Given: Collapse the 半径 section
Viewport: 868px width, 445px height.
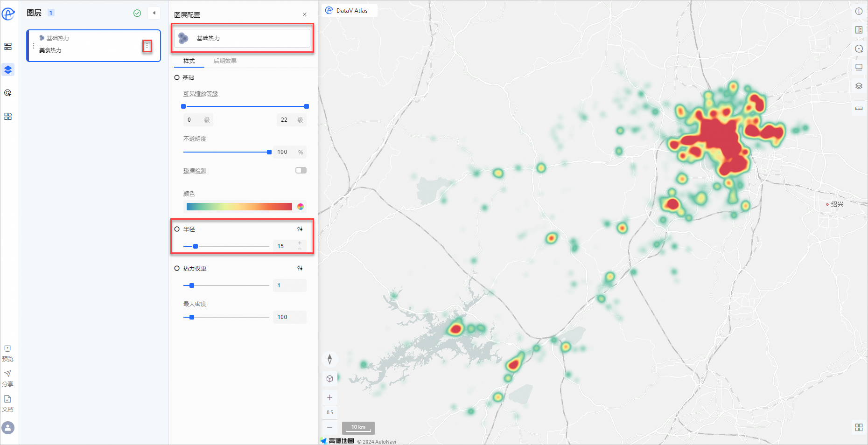Looking at the screenshot, I should 177,229.
